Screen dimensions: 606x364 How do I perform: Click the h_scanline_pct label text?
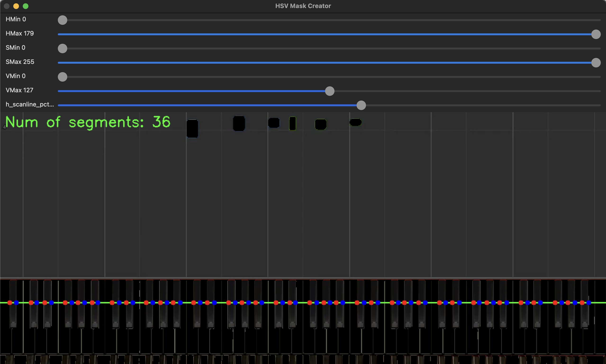coord(29,105)
